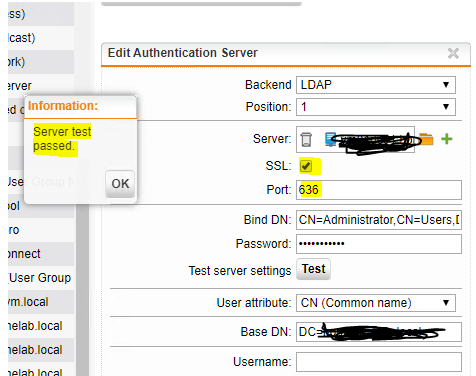Click 'Server test passed.' message text
The image size is (476, 376).
[x=62, y=139]
